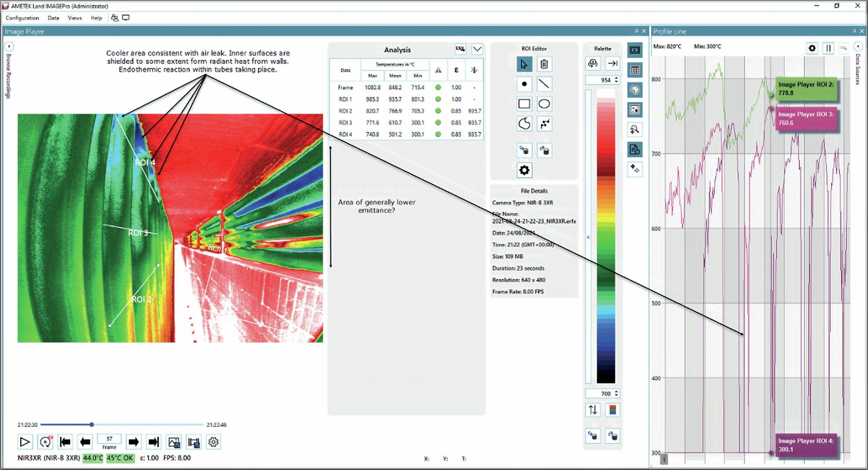Click the ROI 2 line on thermal image

(x=134, y=295)
